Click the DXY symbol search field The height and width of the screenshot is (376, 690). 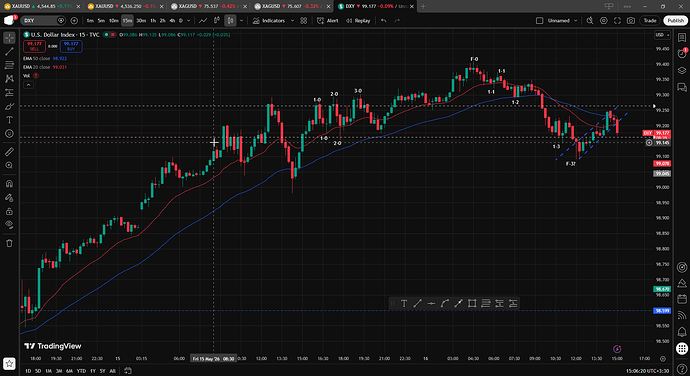click(x=43, y=21)
